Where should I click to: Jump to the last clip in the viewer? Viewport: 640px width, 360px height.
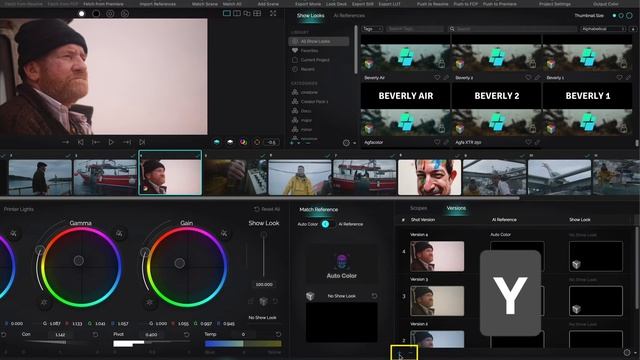point(142,142)
